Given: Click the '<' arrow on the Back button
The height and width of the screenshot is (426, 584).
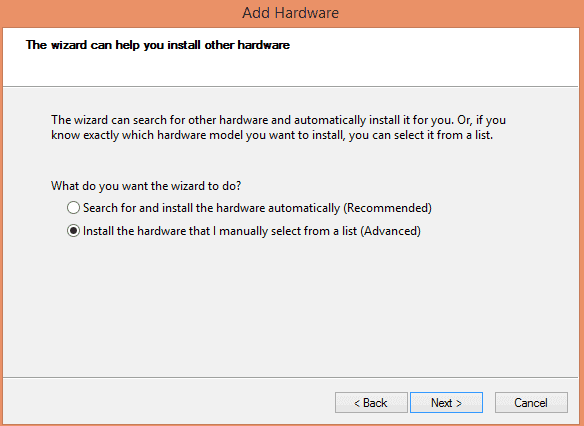Looking at the screenshot, I should click(357, 403).
